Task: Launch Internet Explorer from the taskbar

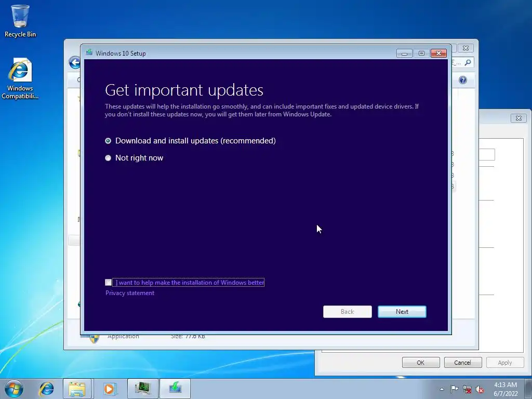Action: tap(46, 389)
